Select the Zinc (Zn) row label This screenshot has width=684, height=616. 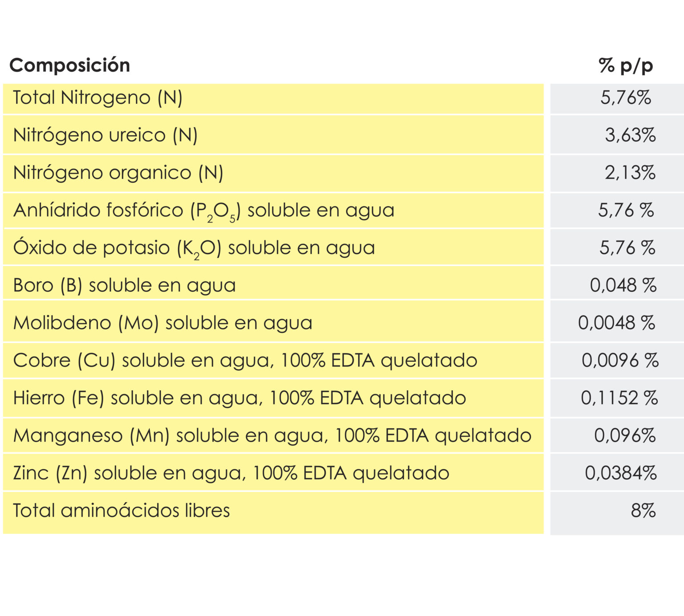(x=231, y=473)
